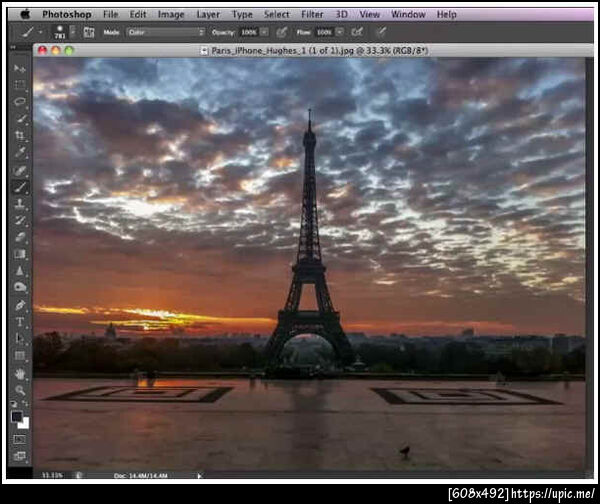Open the Image menu
The image size is (600, 504).
(171, 15)
